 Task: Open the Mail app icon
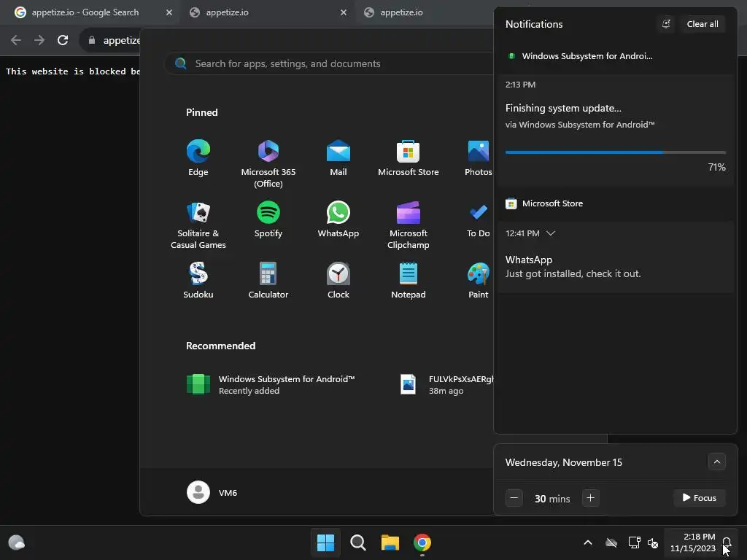click(338, 158)
